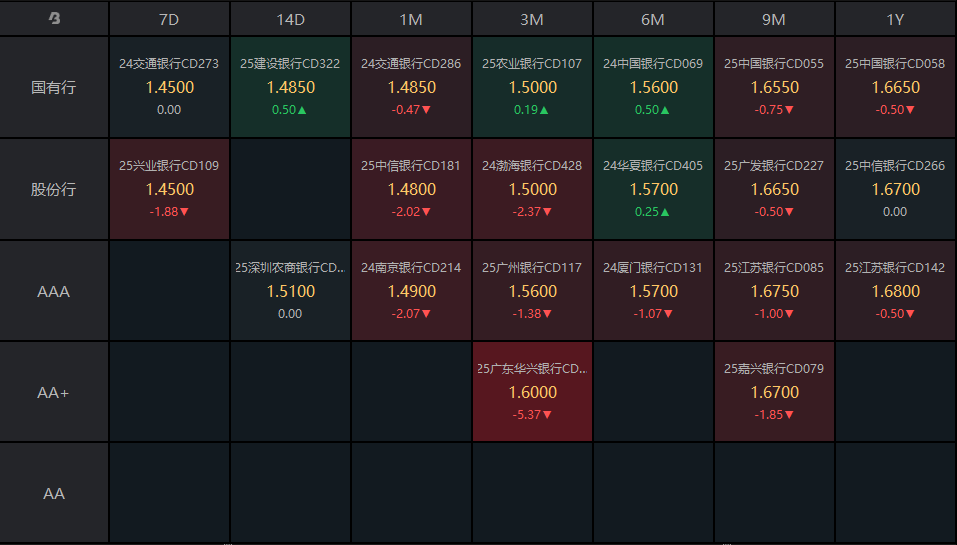Click the logo icon in top-left header cell
The width and height of the screenshot is (957, 545).
54,18
